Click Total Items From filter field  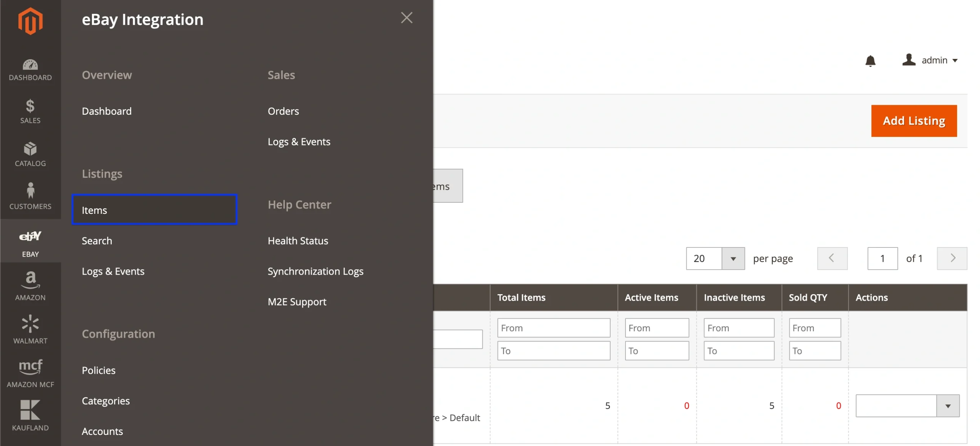coord(553,328)
